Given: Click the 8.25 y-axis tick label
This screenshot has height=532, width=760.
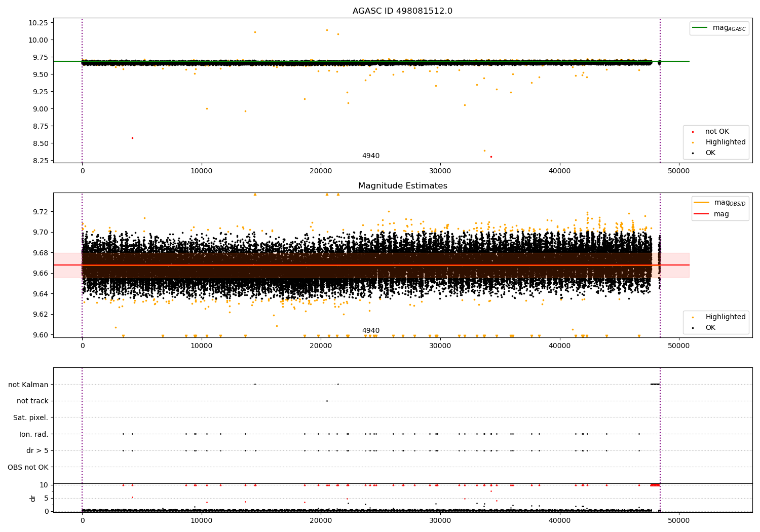Looking at the screenshot, I should click(x=40, y=161).
